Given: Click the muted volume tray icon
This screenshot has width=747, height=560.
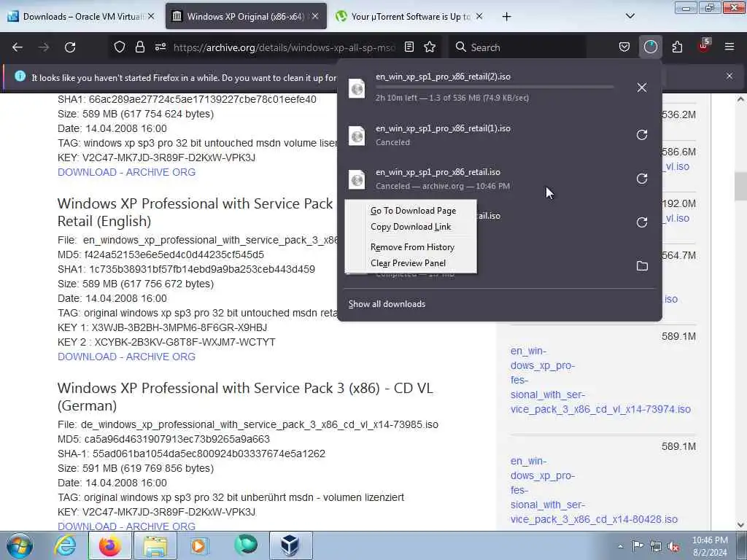Looking at the screenshot, I should [673, 546].
